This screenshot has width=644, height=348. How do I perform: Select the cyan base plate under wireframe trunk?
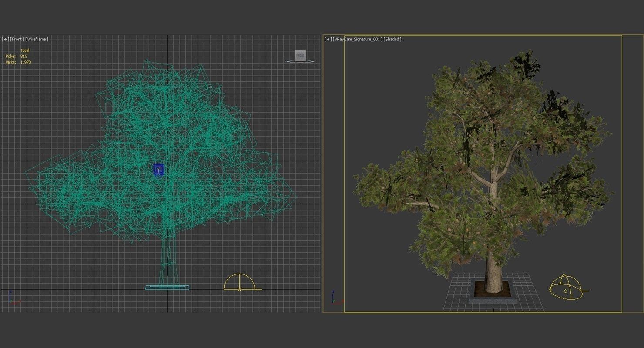pos(168,288)
